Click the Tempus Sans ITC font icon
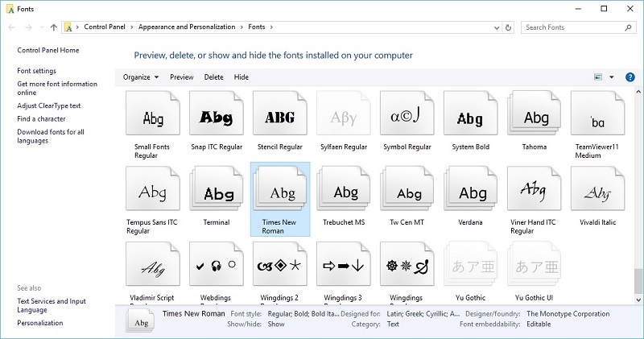644x339 pixels. 153,192
